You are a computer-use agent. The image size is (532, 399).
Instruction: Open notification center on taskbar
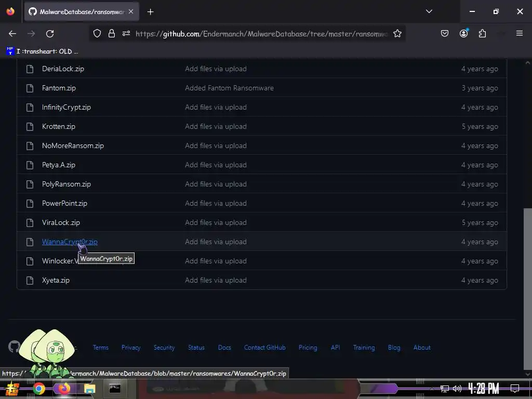click(515, 388)
